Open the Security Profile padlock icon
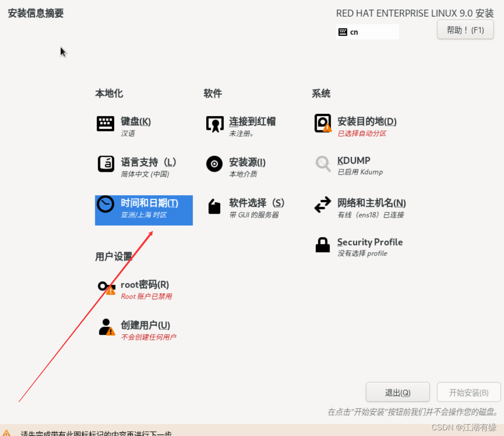The height and width of the screenshot is (436, 504). 323,245
